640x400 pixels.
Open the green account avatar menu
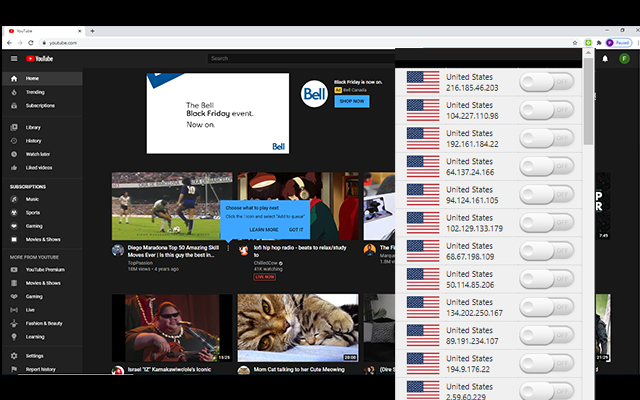624,59
